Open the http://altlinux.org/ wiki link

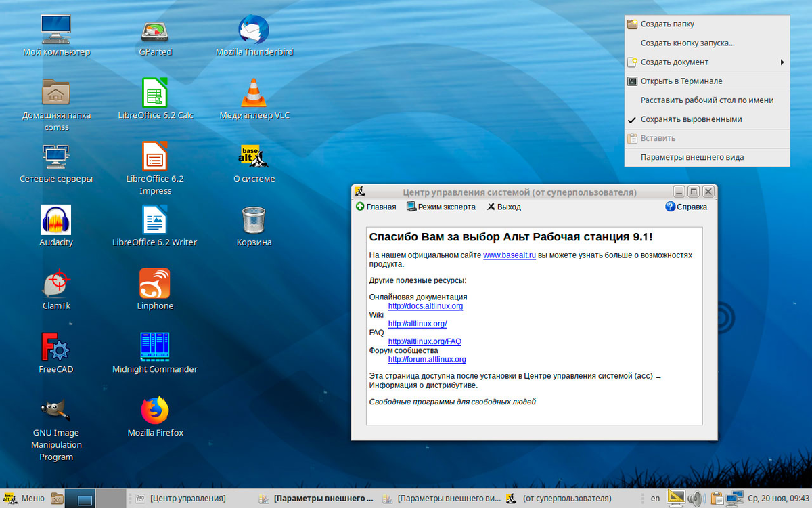(418, 324)
